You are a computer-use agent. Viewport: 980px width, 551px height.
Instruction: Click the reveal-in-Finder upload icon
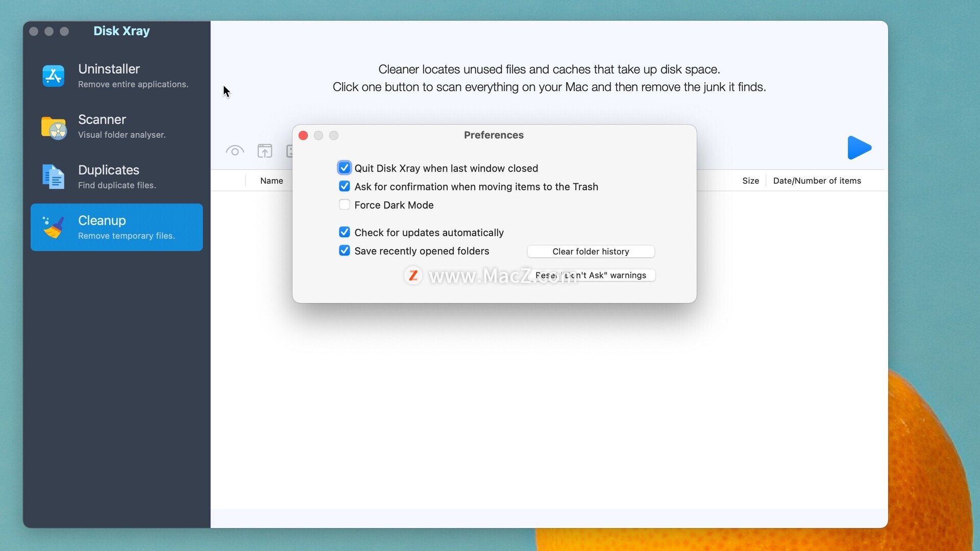pos(265,151)
